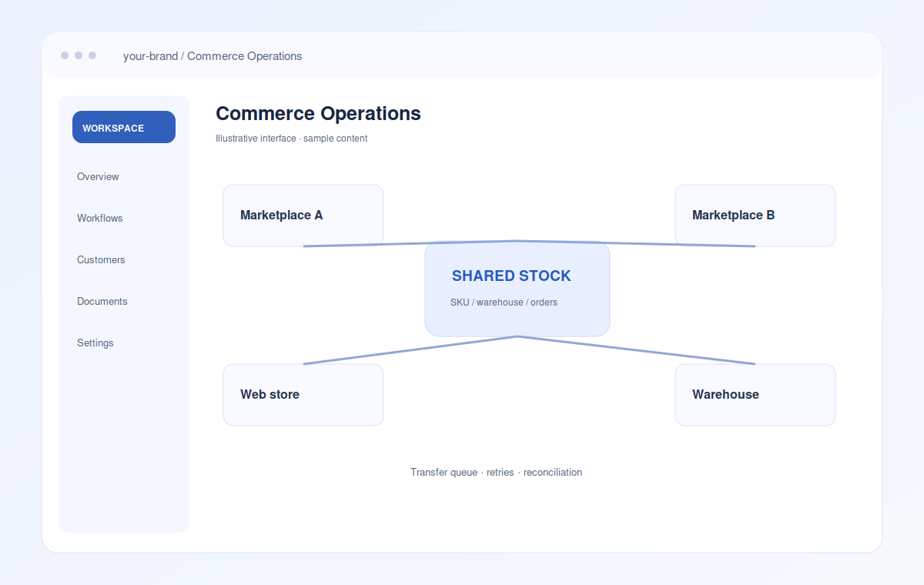Click the WORKSPACE button in sidebar
This screenshot has height=585, width=924.
pyautogui.click(x=124, y=127)
